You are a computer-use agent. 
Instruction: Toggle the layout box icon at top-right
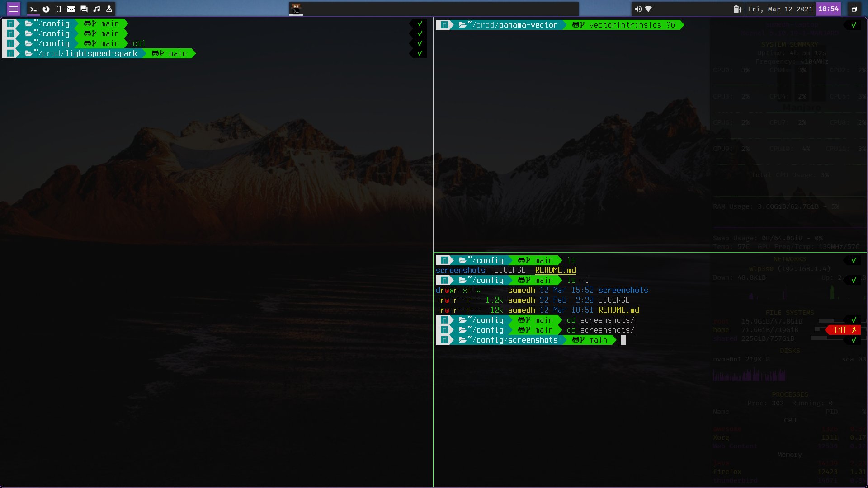pos(854,9)
